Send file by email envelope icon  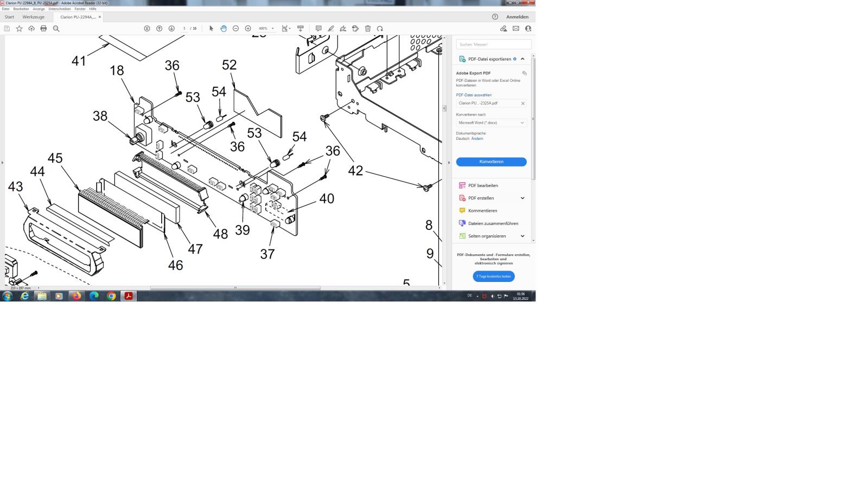click(516, 28)
